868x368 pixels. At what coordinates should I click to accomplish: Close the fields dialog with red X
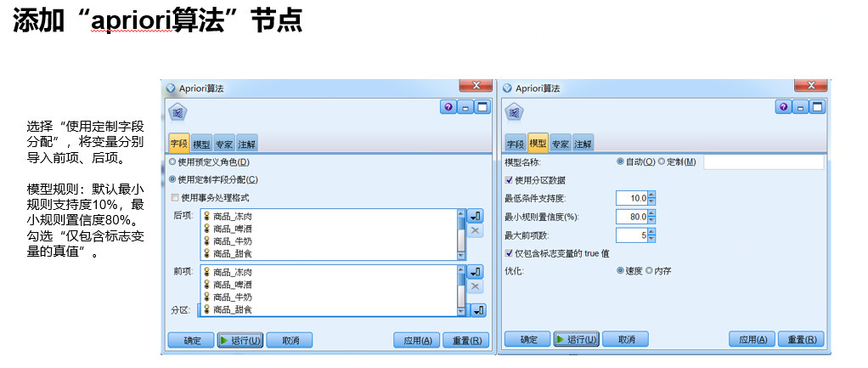click(x=476, y=85)
